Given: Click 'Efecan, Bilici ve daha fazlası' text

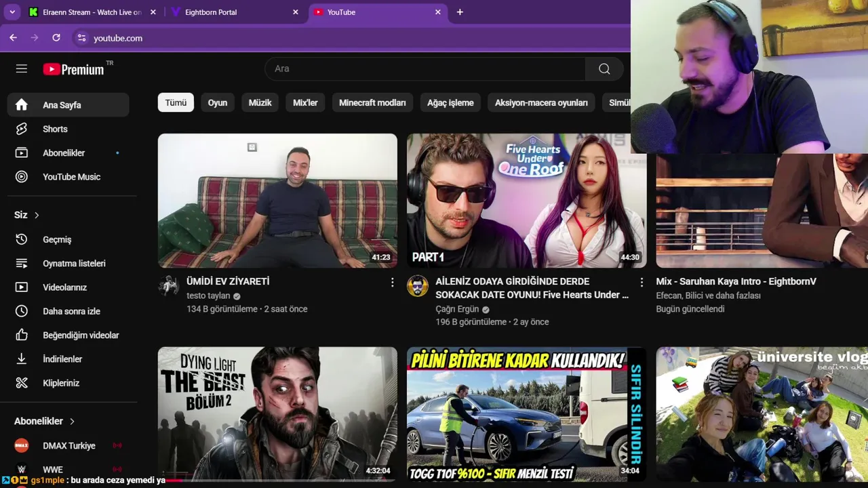Looking at the screenshot, I should [x=708, y=296].
